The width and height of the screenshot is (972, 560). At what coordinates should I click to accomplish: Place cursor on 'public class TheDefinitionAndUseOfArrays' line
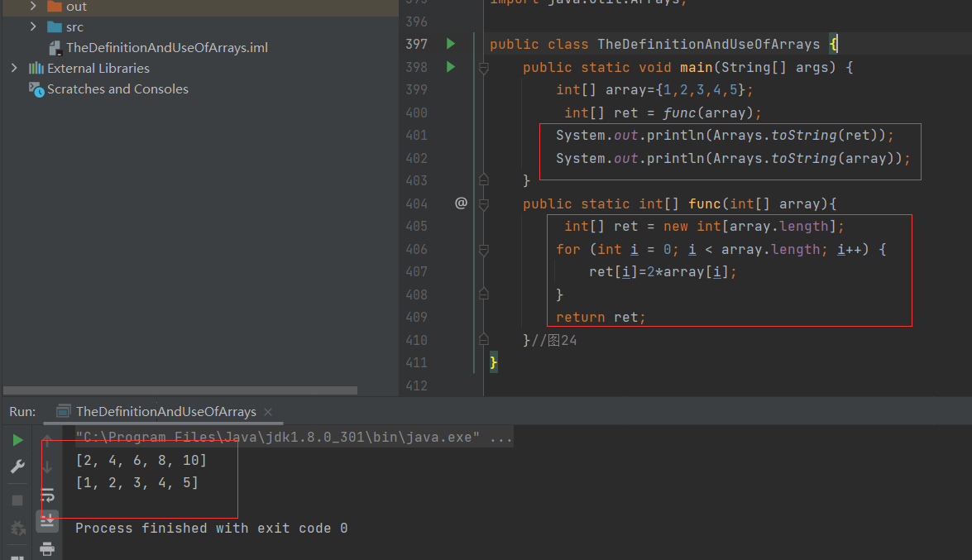664,44
